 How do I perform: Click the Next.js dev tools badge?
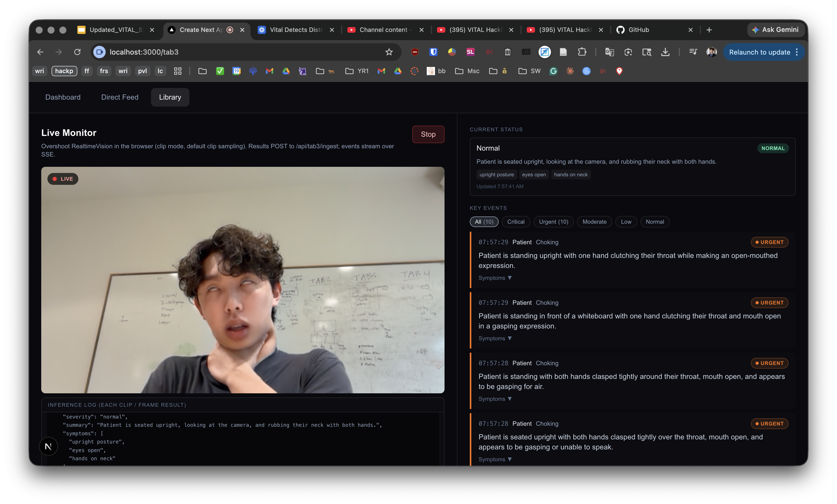coord(48,446)
